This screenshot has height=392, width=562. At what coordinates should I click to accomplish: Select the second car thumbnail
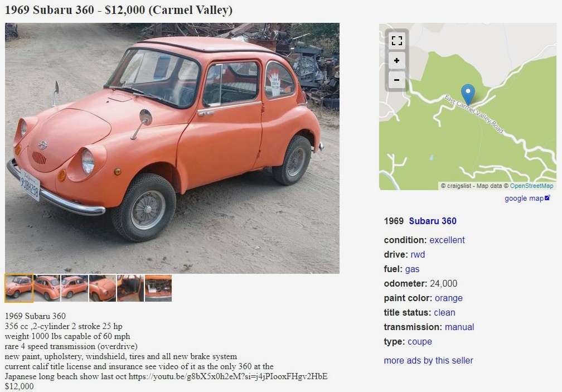[47, 288]
